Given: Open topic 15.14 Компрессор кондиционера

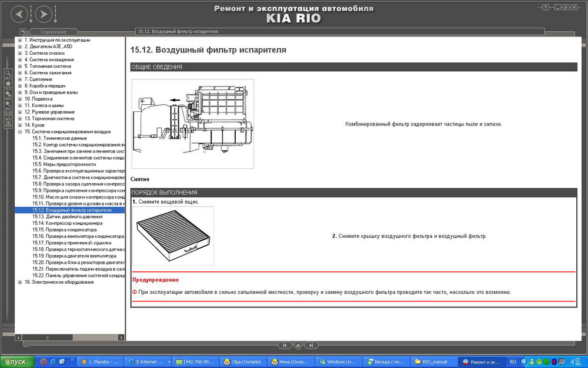Looking at the screenshot, I should [x=68, y=223].
